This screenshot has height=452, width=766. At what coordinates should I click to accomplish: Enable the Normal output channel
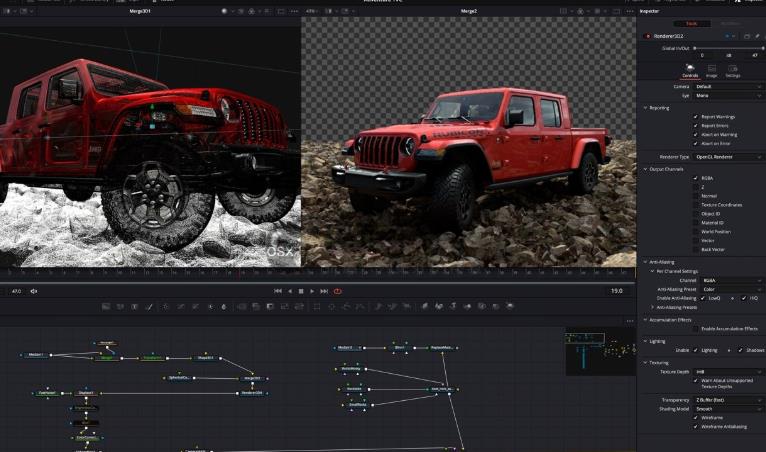click(x=696, y=196)
